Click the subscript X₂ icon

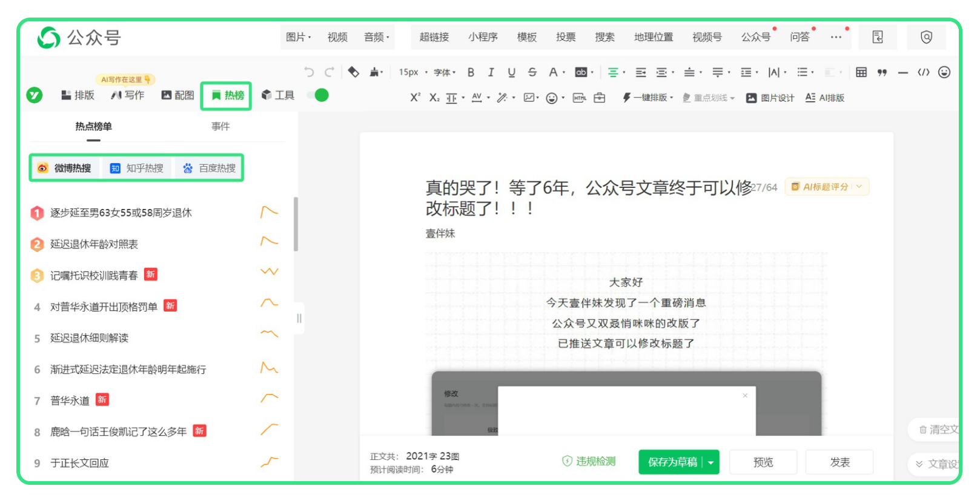(434, 98)
